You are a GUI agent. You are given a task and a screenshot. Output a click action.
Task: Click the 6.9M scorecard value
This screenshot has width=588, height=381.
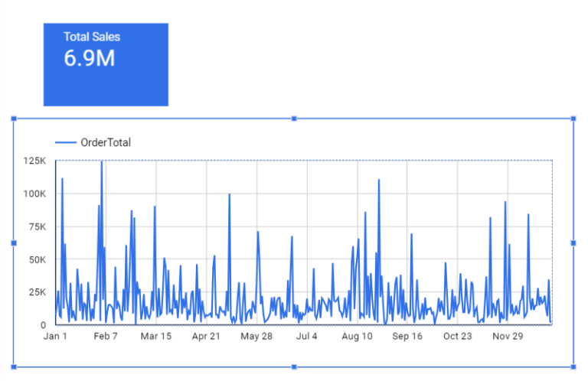(90, 58)
